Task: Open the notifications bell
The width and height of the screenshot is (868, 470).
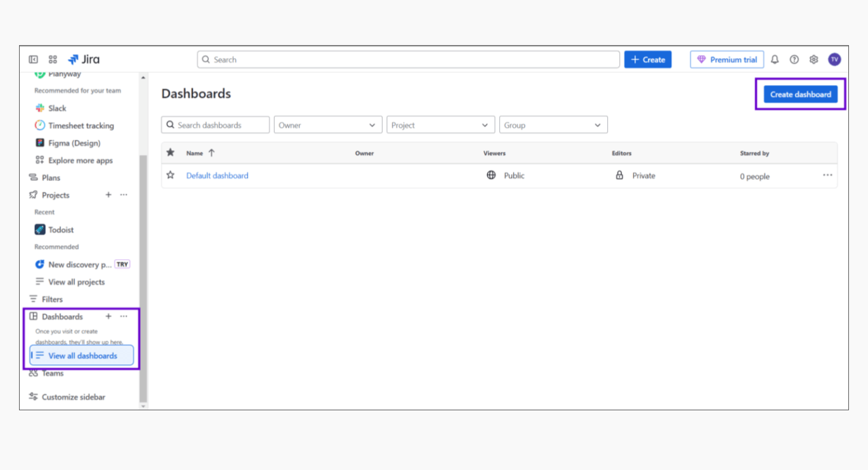Action: (775, 60)
